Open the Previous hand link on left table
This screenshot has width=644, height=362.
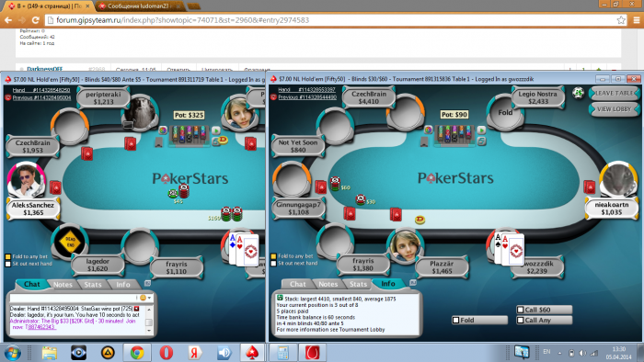(41, 97)
